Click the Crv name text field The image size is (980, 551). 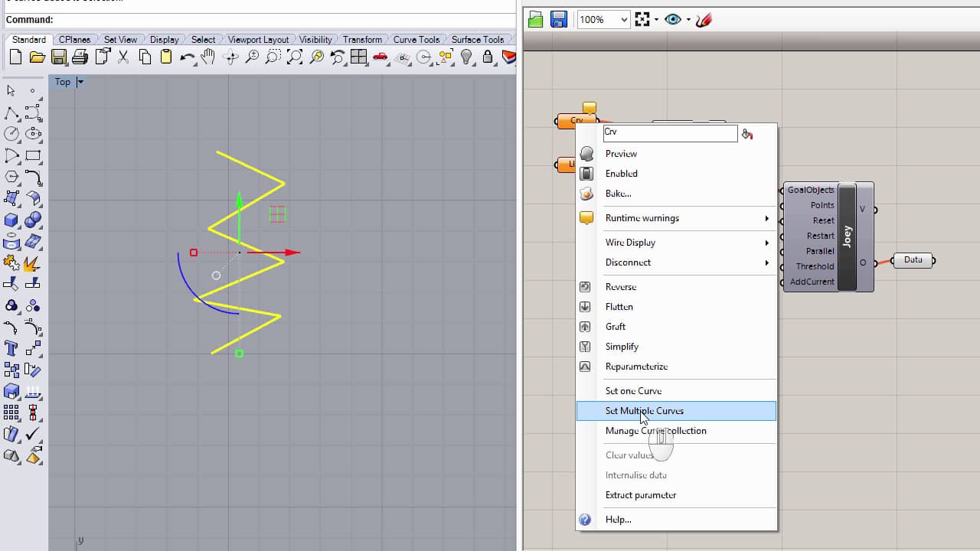[669, 132]
